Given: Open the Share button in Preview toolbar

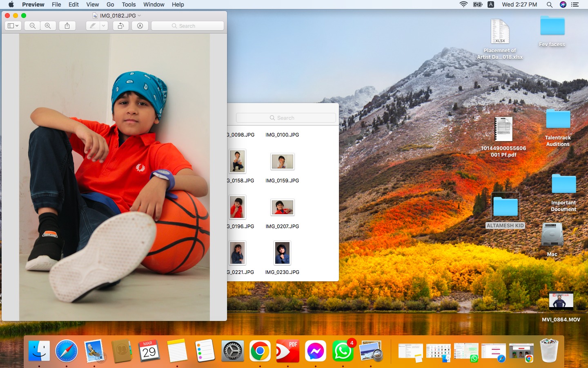Looking at the screenshot, I should pyautogui.click(x=67, y=26).
